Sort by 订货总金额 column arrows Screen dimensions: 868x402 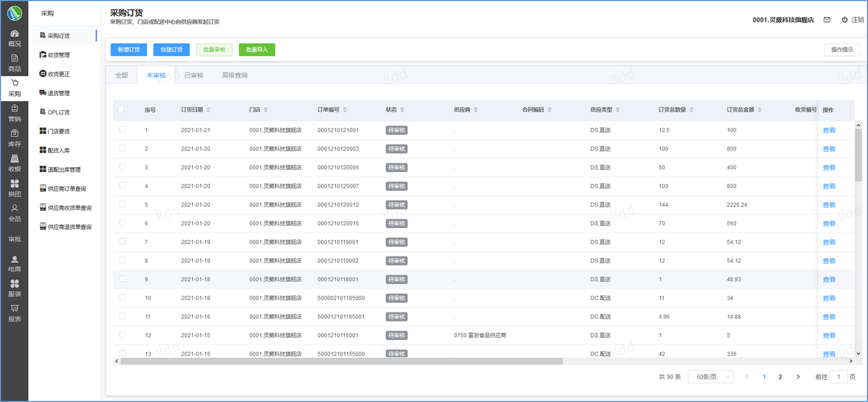point(760,110)
